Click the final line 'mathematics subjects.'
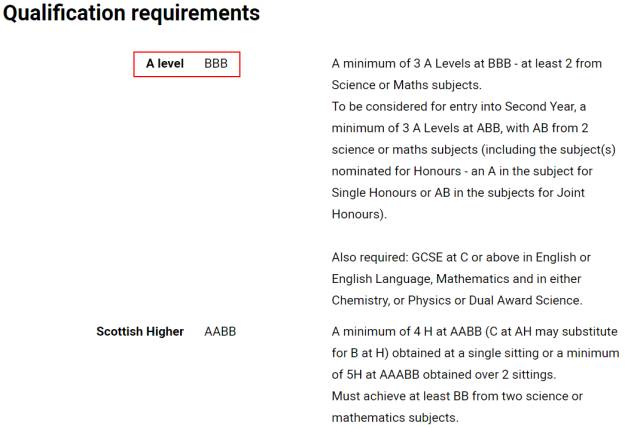Image resolution: width=640 pixels, height=429 pixels. point(395,418)
